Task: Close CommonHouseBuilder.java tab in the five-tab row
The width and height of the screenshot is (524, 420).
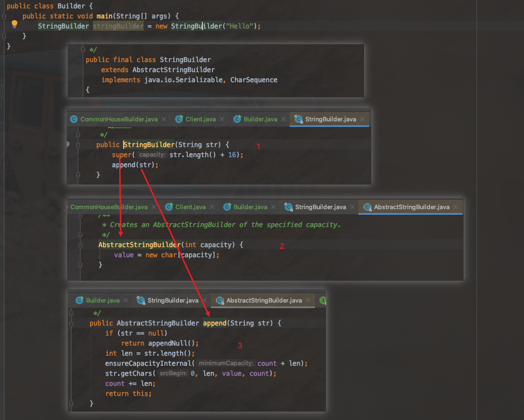Action: pyautogui.click(x=154, y=207)
